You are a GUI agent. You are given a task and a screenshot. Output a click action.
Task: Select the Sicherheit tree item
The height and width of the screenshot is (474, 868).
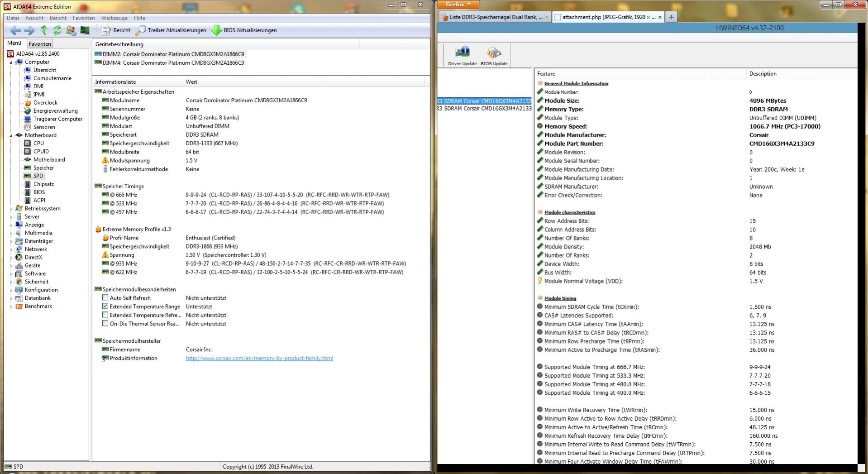tap(36, 282)
